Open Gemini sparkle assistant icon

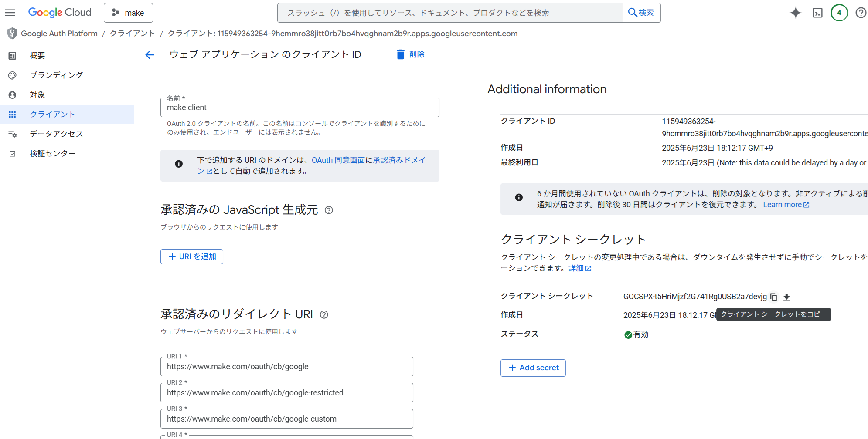coord(796,13)
